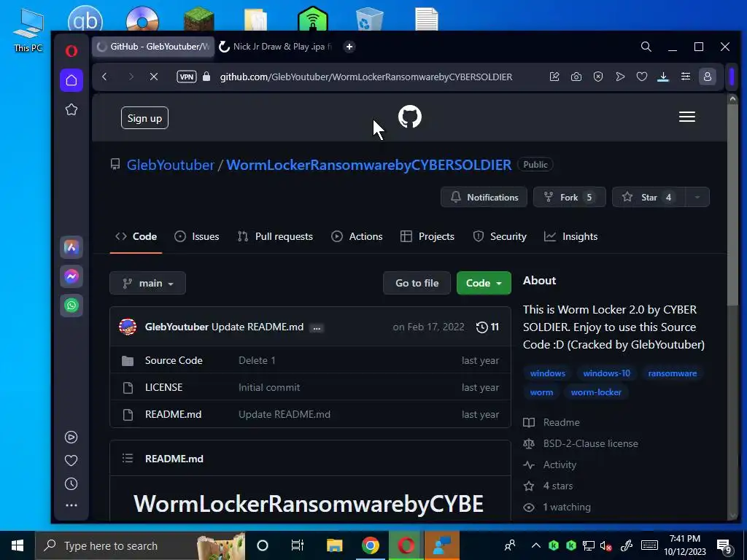Take a snapshot with the camera icon
This screenshot has height=560, width=747.
point(576,77)
